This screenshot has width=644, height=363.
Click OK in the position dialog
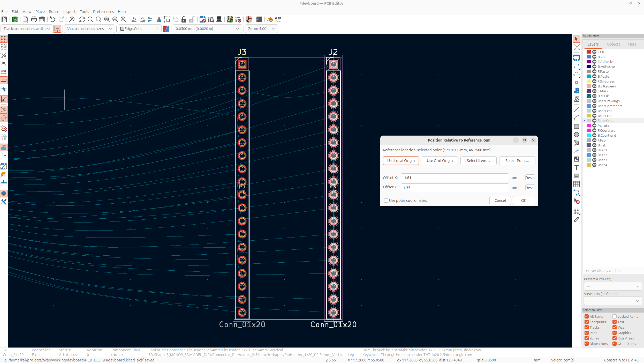(x=524, y=201)
